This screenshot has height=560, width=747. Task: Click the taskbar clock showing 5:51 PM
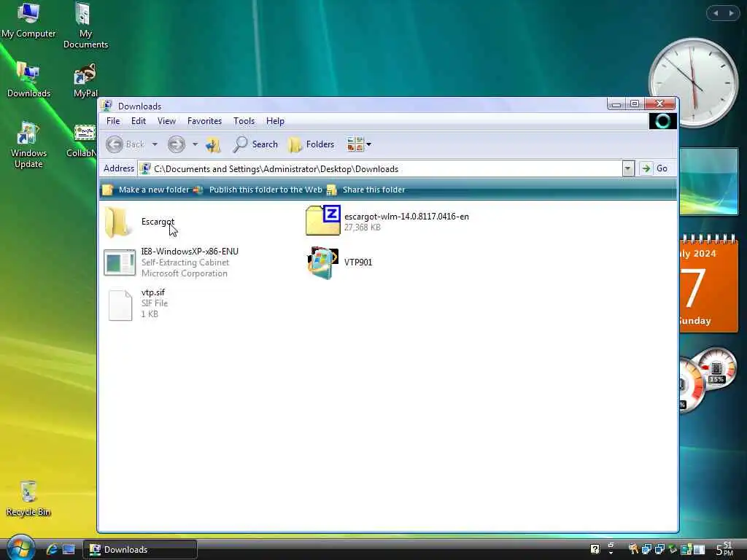(x=724, y=550)
